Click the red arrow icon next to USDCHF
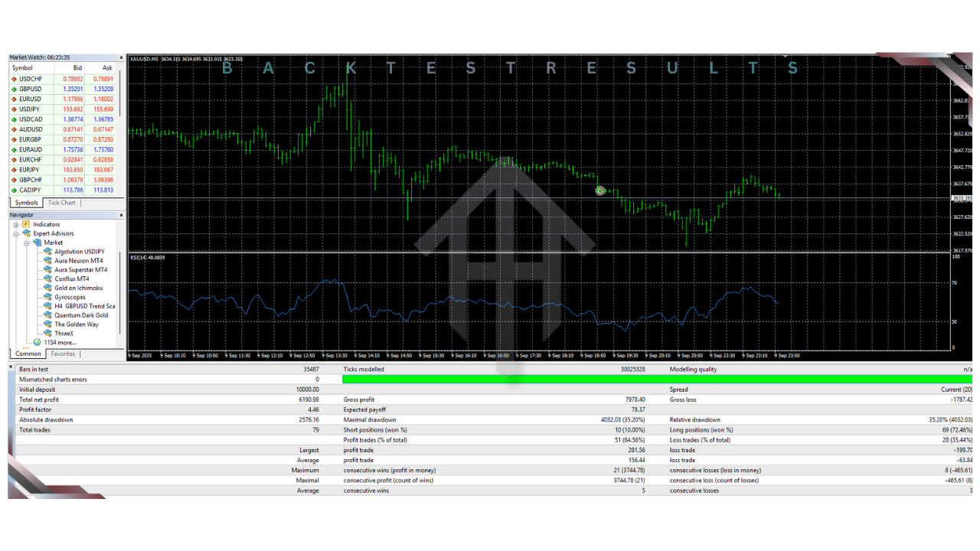Screen dimensions: 980x551 pos(14,79)
